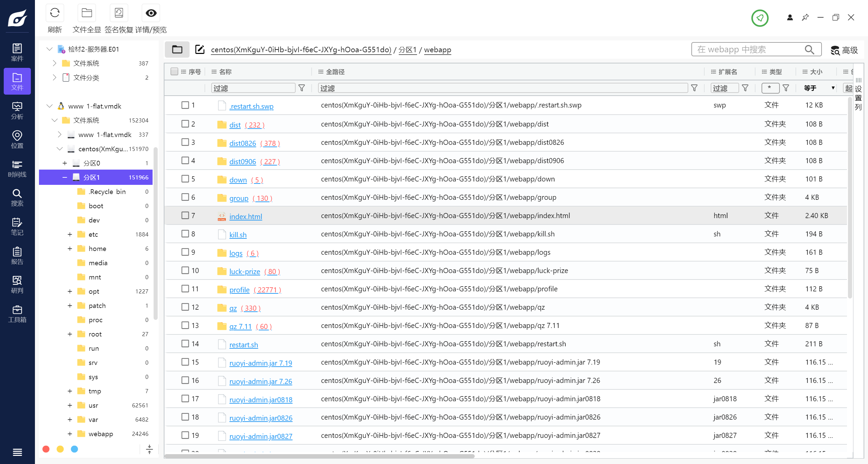Image resolution: width=868 pixels, height=464 pixels.
Task: Switch to the 搜索 sidebar section
Action: click(17, 197)
